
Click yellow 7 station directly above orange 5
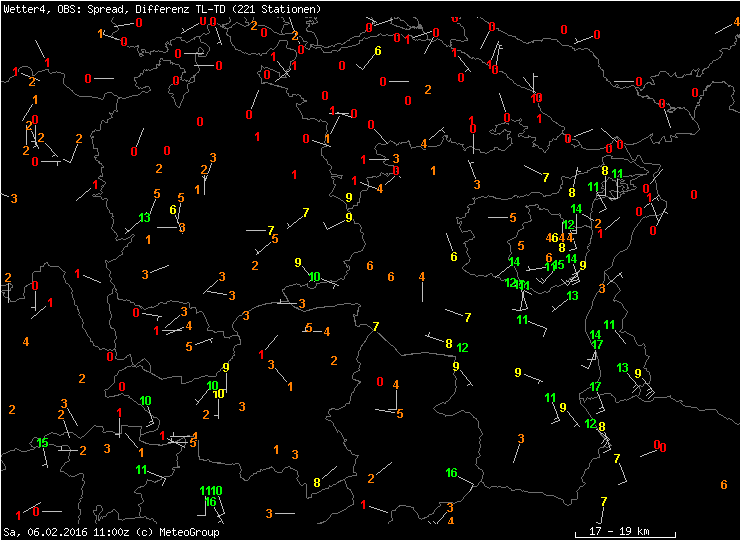pyautogui.click(x=271, y=231)
